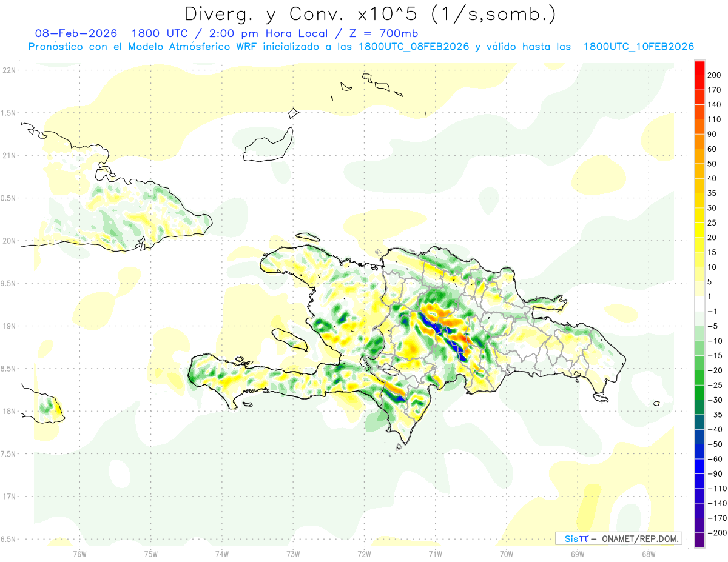
Task: Click the '20N' latitude label
Action: point(8,241)
